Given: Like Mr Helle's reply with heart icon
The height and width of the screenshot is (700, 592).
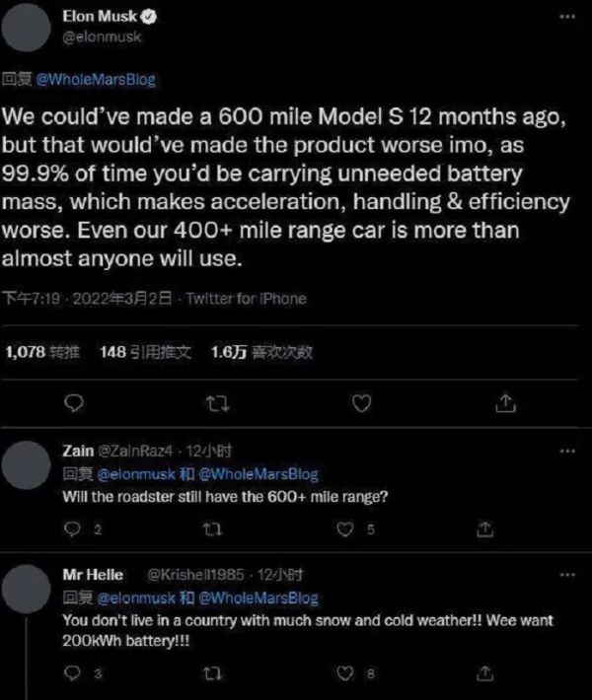Looking at the screenshot, I should point(344,673).
